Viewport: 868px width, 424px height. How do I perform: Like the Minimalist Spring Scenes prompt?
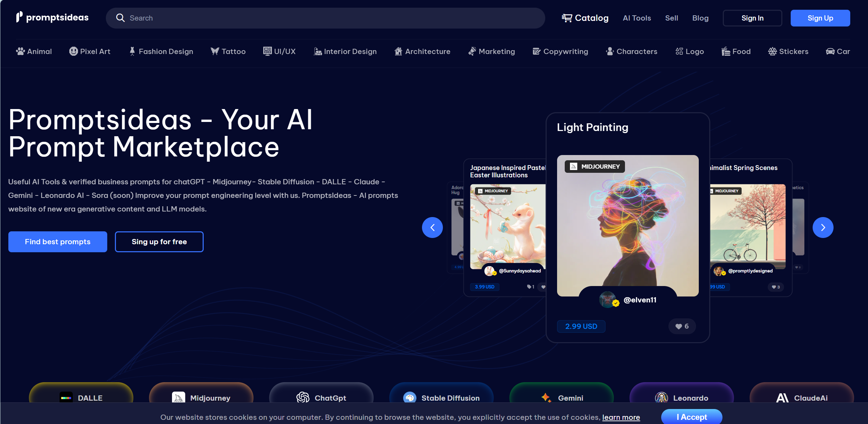[x=775, y=287]
